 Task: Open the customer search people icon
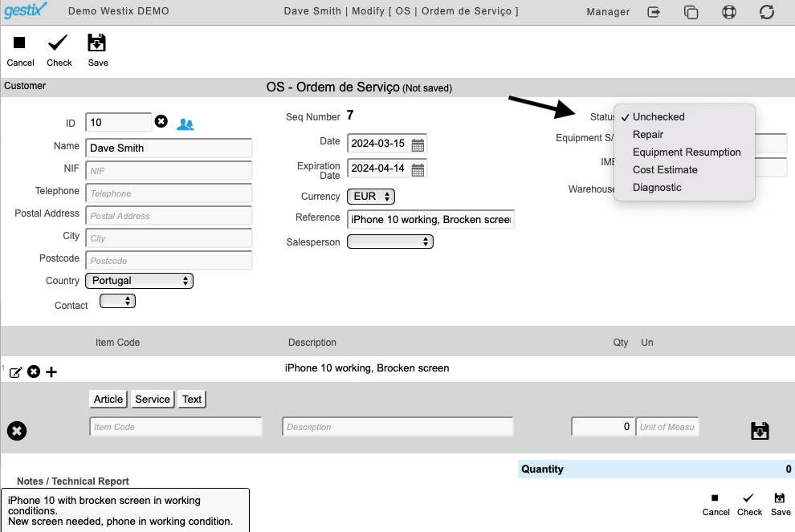(x=185, y=124)
